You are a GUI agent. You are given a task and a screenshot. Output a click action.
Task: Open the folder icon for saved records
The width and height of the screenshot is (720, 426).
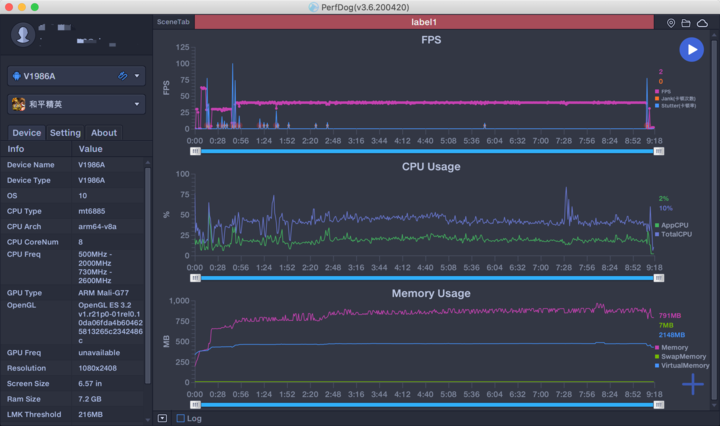click(686, 22)
